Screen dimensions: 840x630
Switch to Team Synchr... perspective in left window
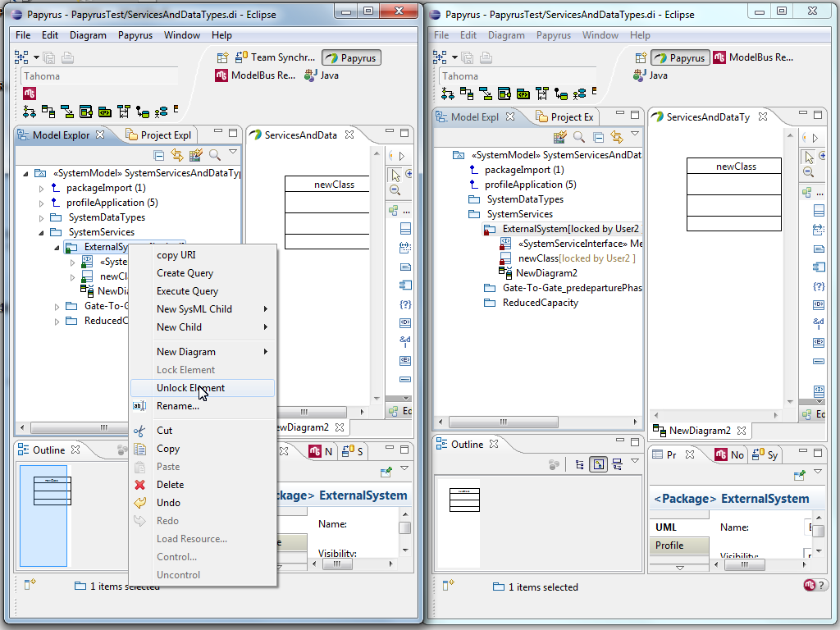tap(276, 57)
